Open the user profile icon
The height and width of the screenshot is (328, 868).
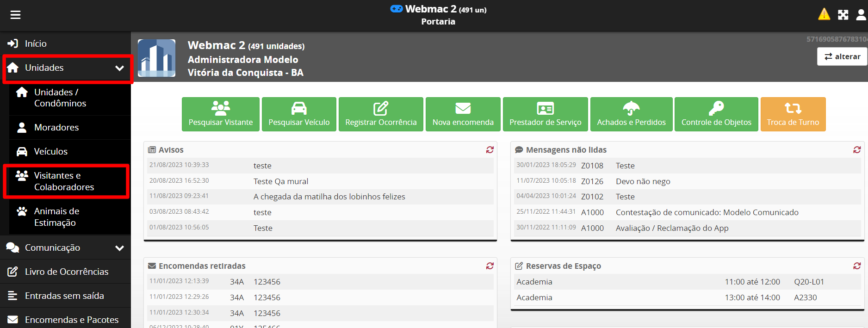(x=861, y=15)
